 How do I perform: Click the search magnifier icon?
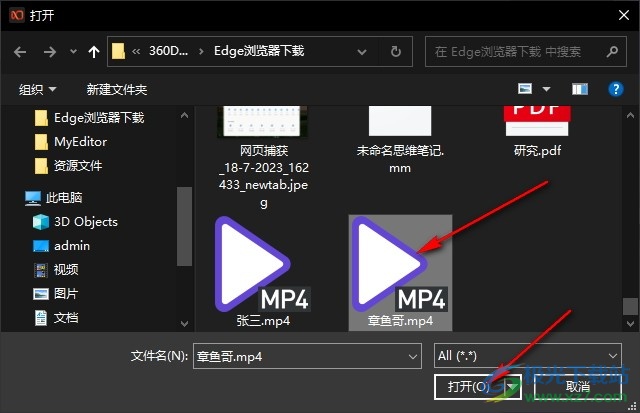(612, 51)
